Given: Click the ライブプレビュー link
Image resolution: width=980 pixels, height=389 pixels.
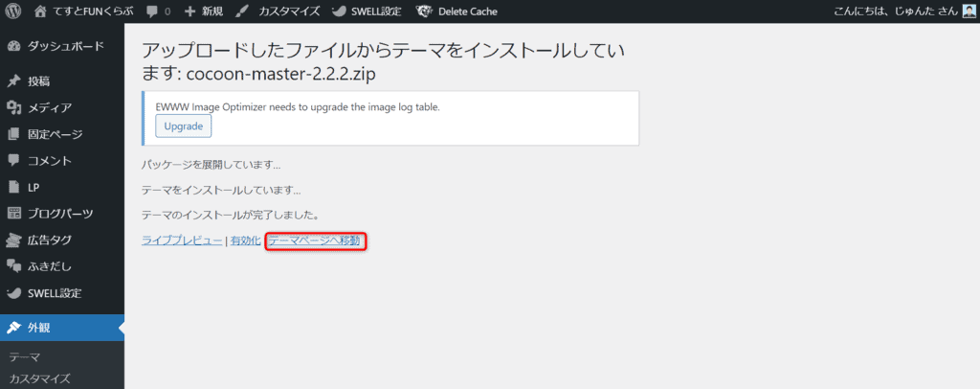Looking at the screenshot, I should (182, 241).
